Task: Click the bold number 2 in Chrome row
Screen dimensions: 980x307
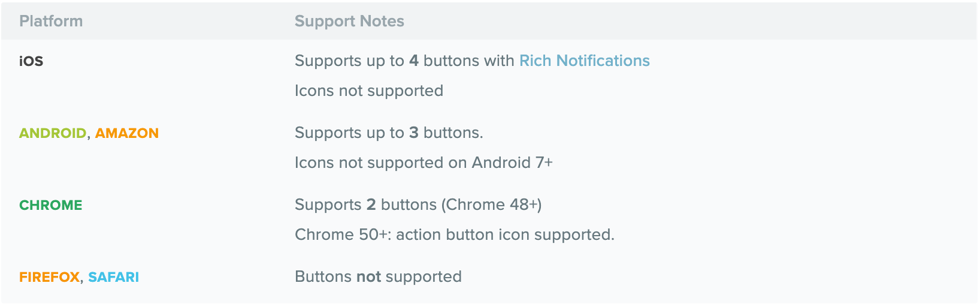Action: click(371, 204)
